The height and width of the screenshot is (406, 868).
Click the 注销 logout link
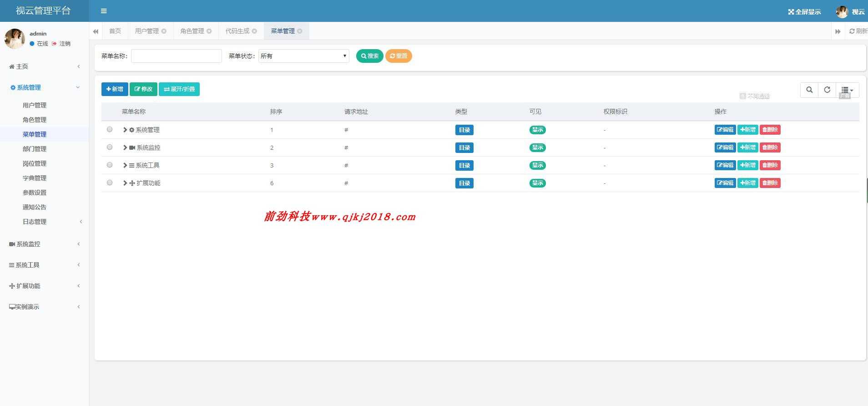click(61, 44)
